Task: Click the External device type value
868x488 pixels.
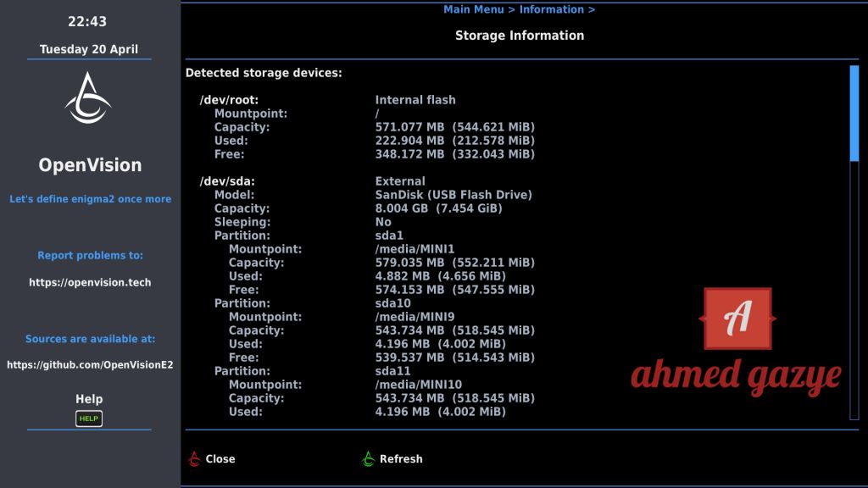Action: tap(400, 181)
